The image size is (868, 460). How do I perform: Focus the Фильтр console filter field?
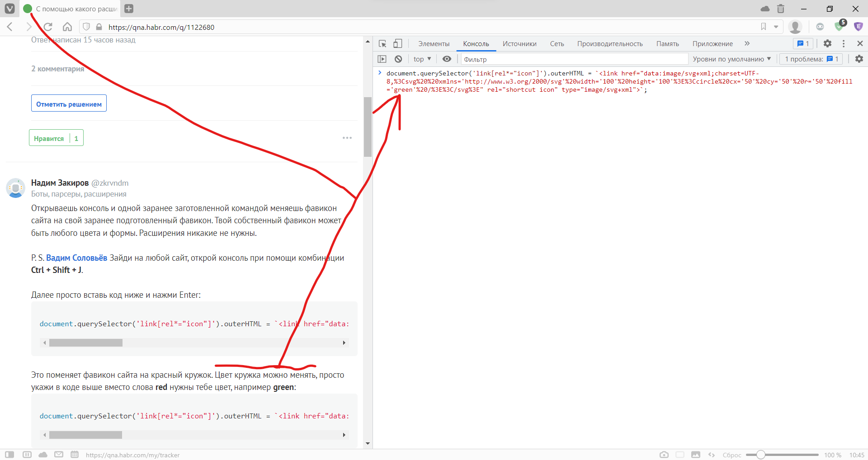(574, 59)
